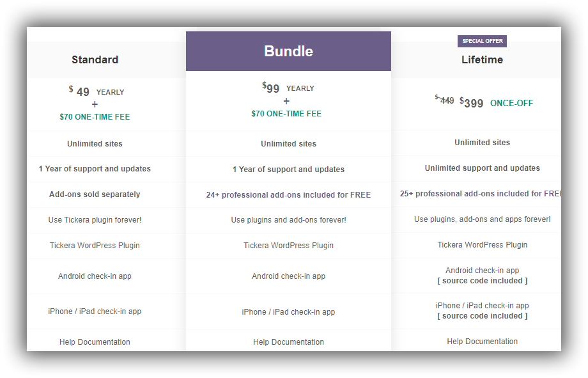The height and width of the screenshot is (378, 588).
Task: Click Standard's $70 one-time fee text
Action: click(x=95, y=117)
